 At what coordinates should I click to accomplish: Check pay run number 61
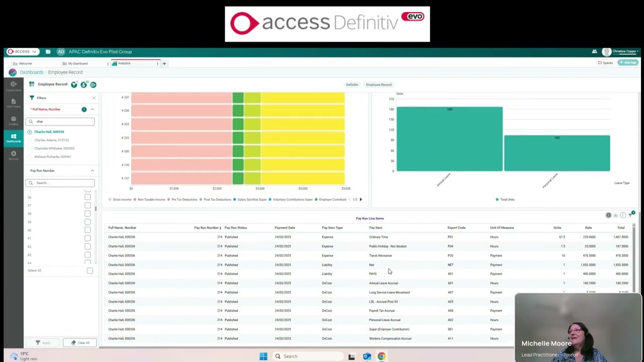pyautogui.click(x=88, y=238)
